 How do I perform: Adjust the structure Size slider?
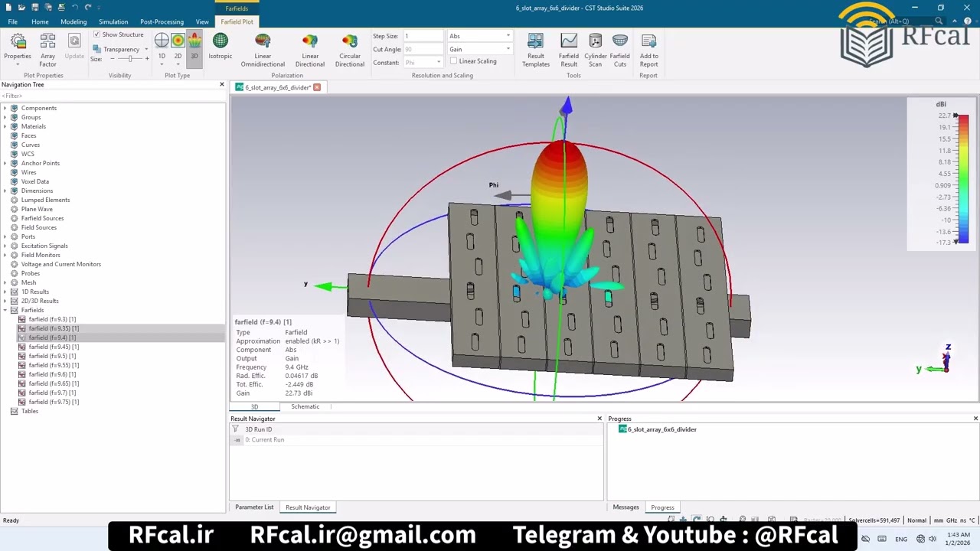click(129, 59)
